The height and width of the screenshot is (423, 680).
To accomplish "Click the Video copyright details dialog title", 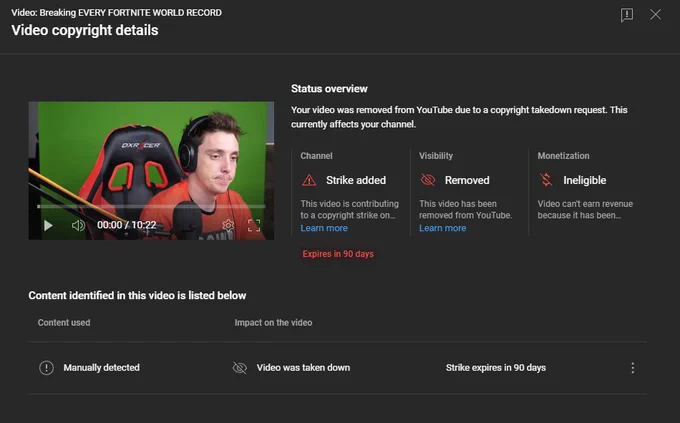I will click(85, 30).
